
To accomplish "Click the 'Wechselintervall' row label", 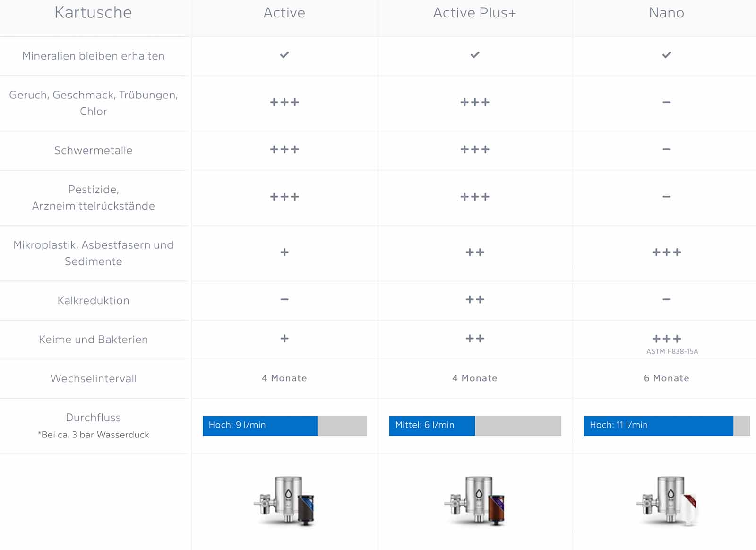I will [x=94, y=378].
